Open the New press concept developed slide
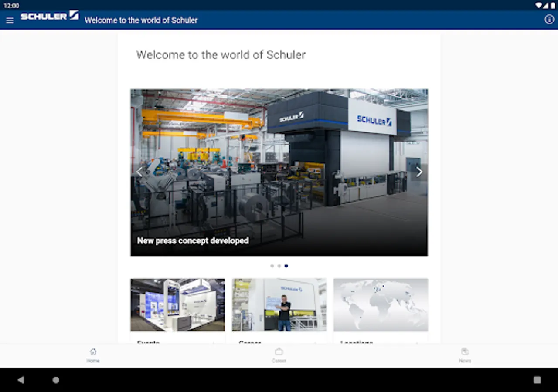 (279, 172)
